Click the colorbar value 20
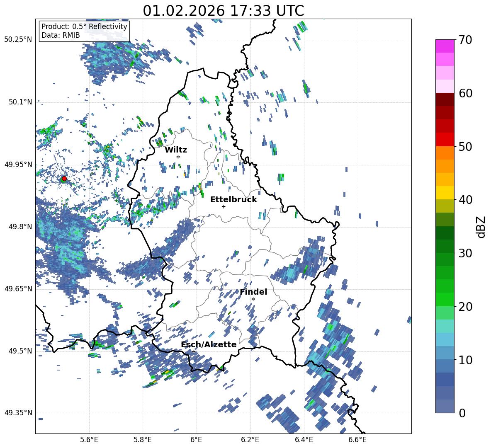The image size is (491, 448). tap(465, 307)
